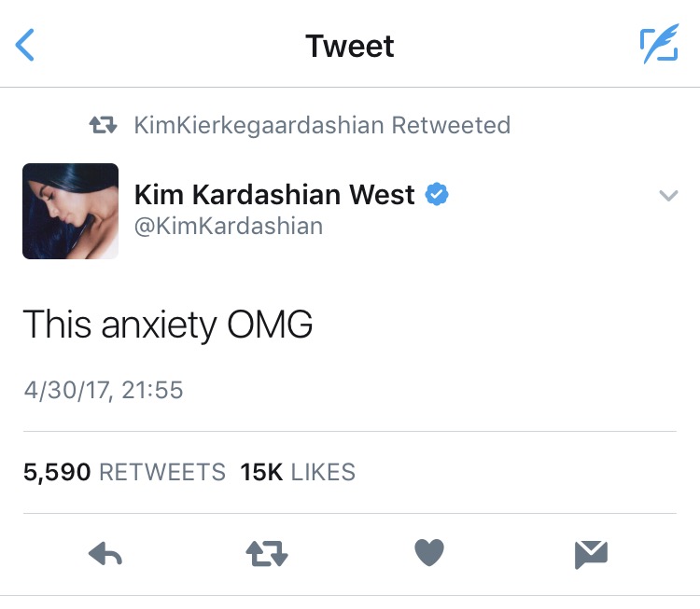Expand the tweet options chevron

point(668,196)
